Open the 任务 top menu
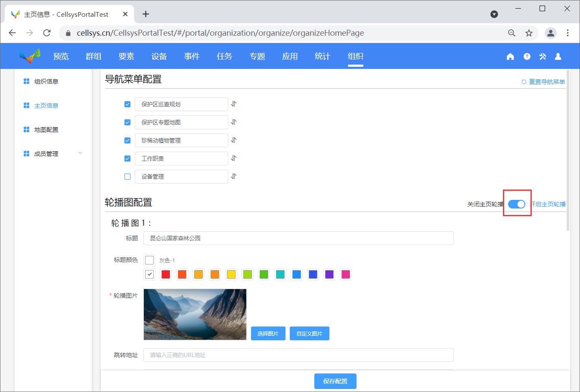The image size is (580, 392). click(x=224, y=56)
